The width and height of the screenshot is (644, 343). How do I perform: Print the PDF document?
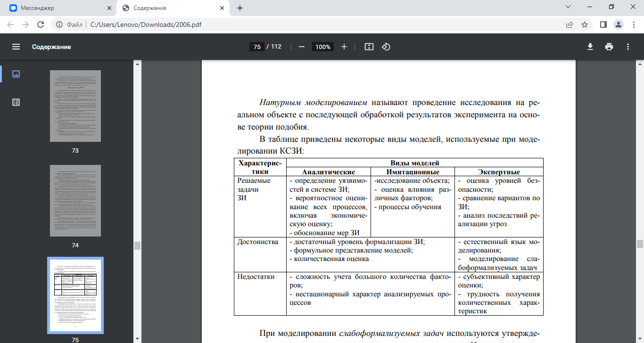pyautogui.click(x=609, y=47)
